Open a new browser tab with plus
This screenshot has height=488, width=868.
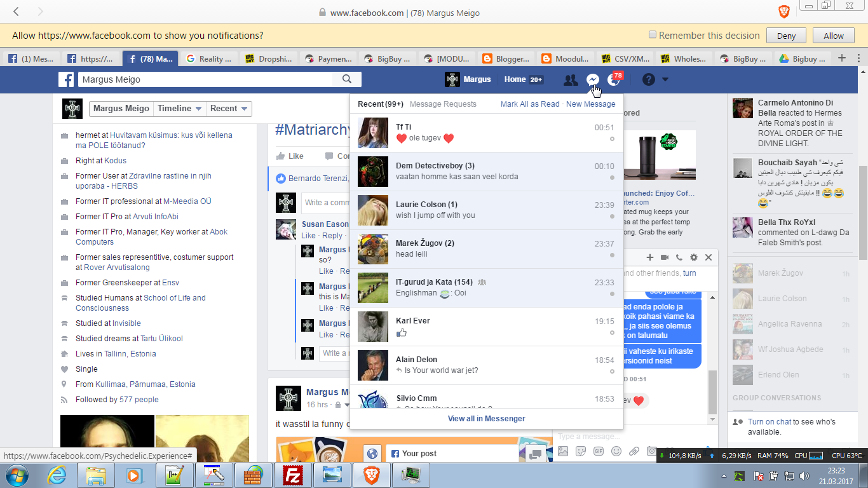coord(842,58)
